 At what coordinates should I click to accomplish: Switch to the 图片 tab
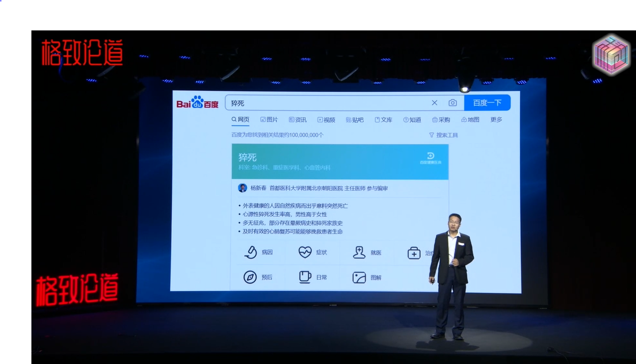pos(269,120)
